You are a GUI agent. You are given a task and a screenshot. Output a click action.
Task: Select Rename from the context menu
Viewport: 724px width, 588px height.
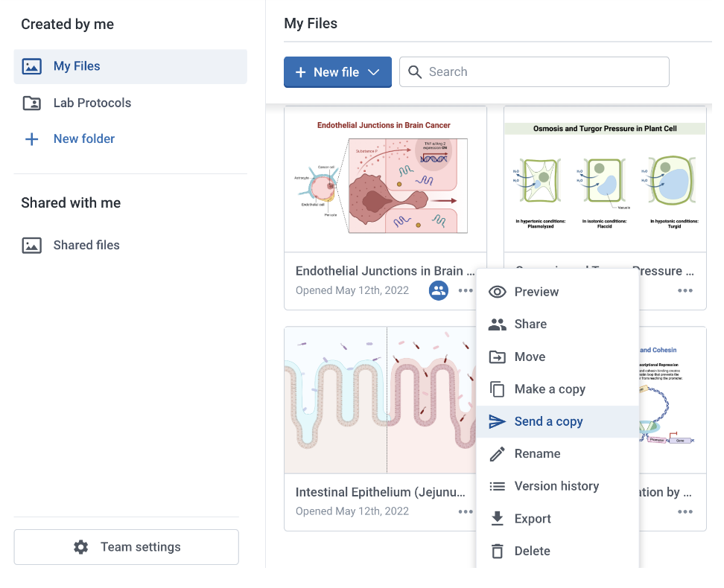(x=557, y=454)
